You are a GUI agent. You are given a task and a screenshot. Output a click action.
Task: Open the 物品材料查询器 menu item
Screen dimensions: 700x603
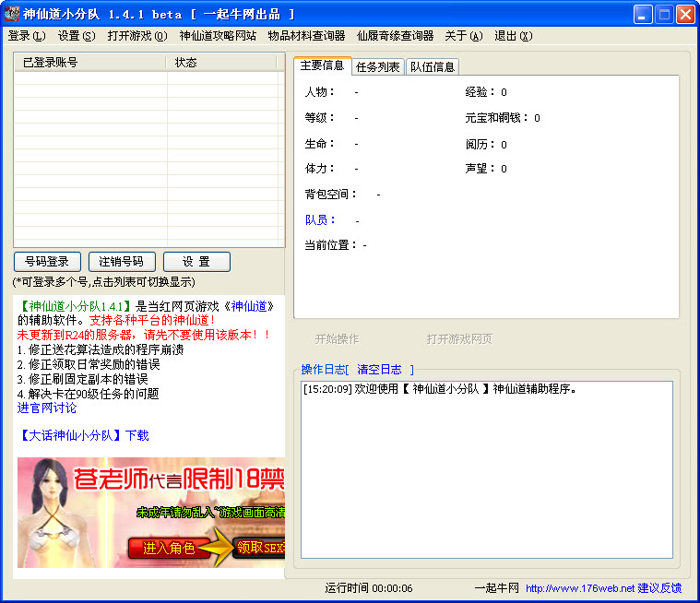click(306, 36)
